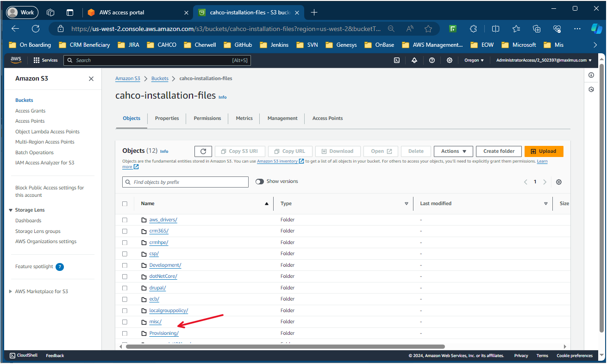Image resolution: width=607 pixels, height=364 pixels.
Task: Go to previous page of objects
Action: tap(526, 182)
